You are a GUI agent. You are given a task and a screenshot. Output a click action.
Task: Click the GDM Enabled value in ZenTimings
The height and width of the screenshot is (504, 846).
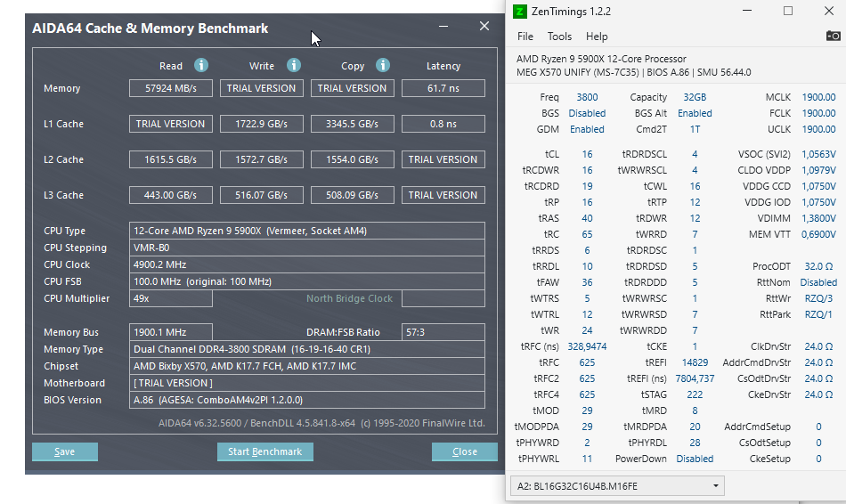(587, 129)
